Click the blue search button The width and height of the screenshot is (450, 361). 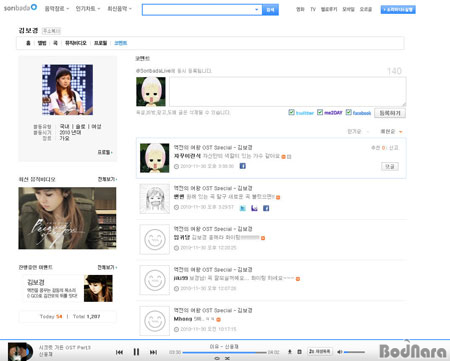[x=270, y=10]
